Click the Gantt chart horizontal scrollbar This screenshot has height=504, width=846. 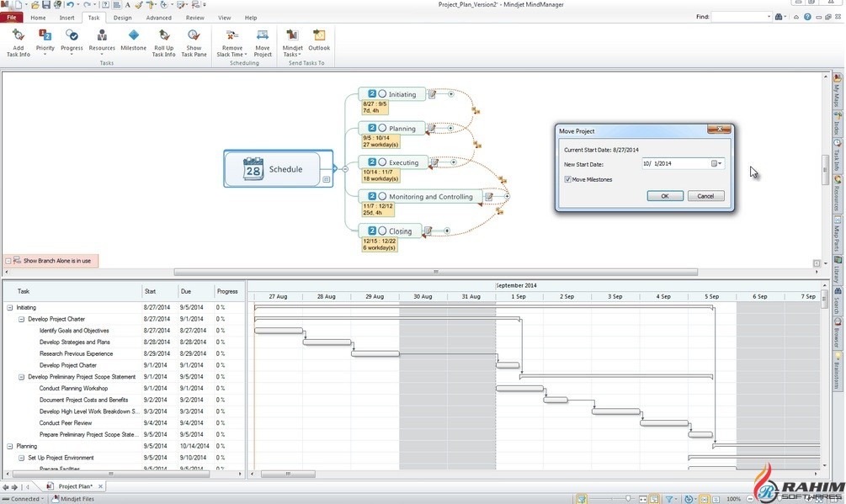point(288,475)
